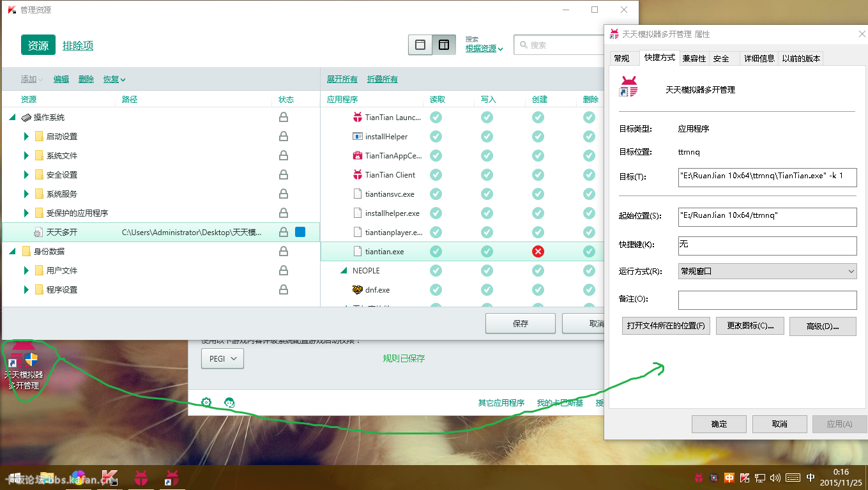Viewport: 868px width, 490px height.
Task: Open the network tray icon
Action: (760, 478)
